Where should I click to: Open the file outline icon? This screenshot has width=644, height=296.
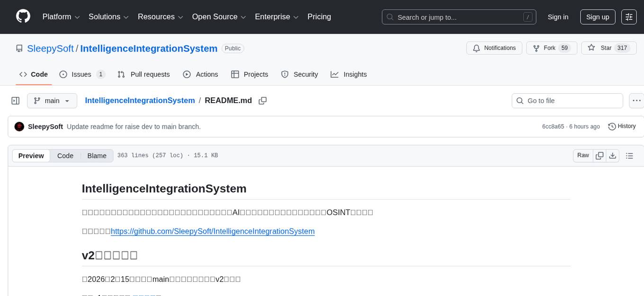point(630,155)
